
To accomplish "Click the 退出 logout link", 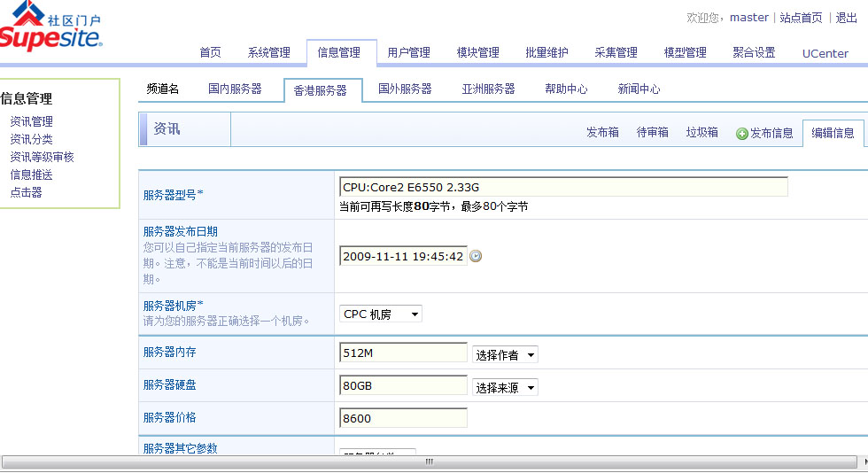I will tap(846, 18).
